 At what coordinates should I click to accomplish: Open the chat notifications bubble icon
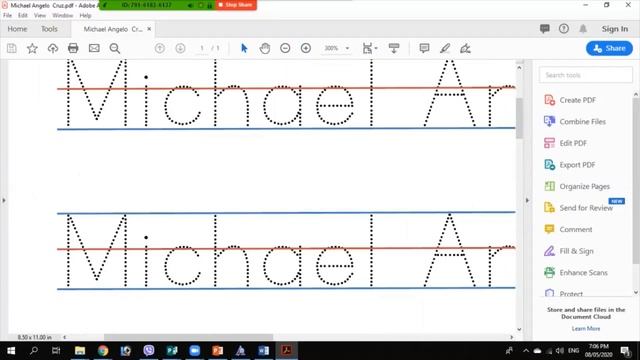pyautogui.click(x=544, y=29)
